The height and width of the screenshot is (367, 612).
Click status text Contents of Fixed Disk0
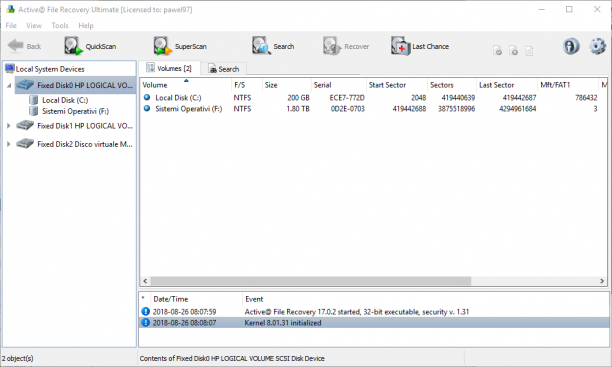tap(232, 358)
